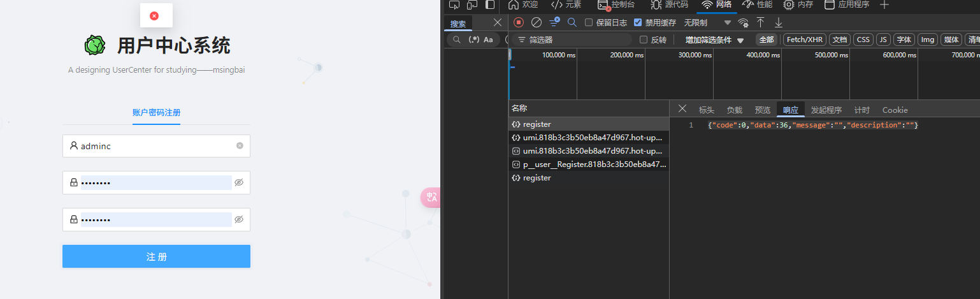This screenshot has width=980, height=299.
Task: Show the first password field text
Action: (x=239, y=183)
